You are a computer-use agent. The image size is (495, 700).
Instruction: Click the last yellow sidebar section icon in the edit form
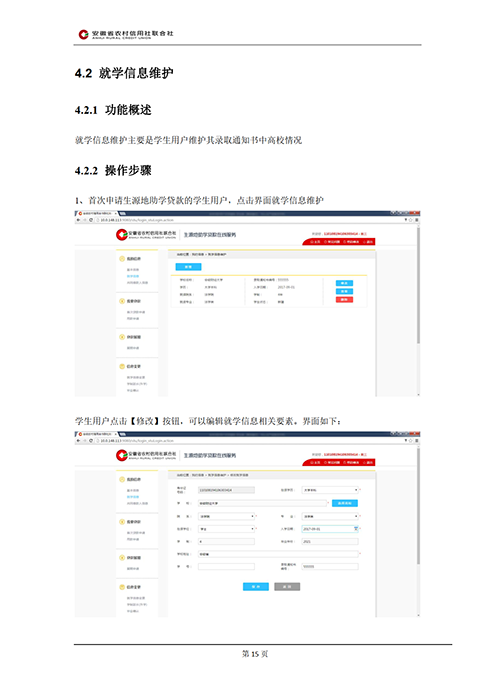pos(122,587)
